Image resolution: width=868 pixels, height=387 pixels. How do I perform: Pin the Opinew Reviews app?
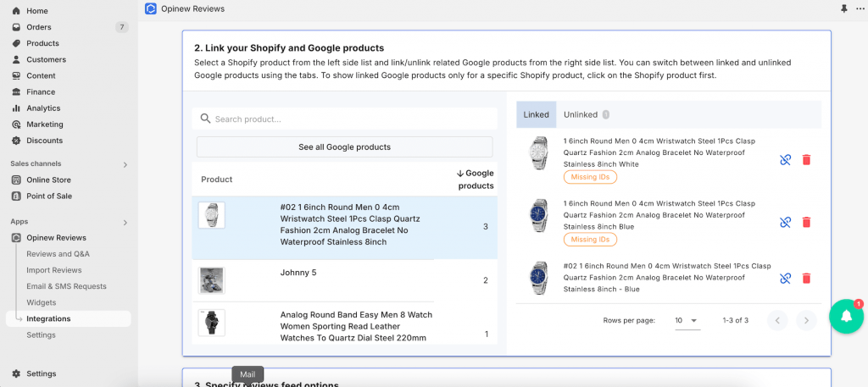(x=843, y=8)
